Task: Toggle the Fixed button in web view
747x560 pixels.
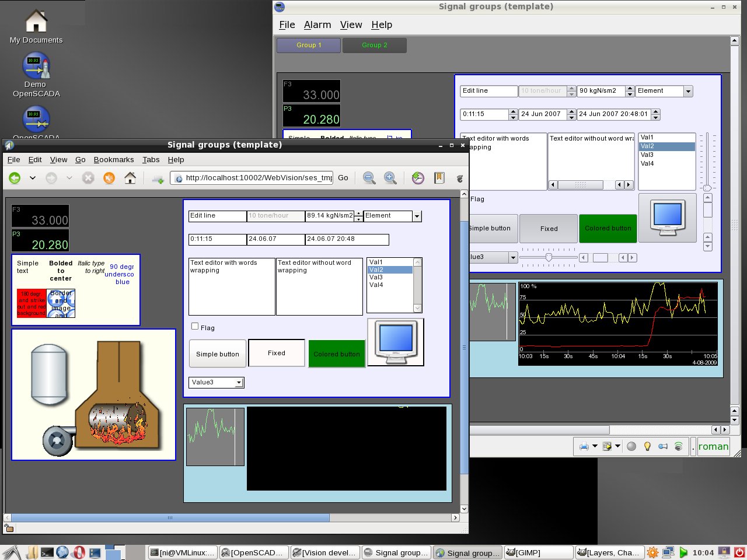Action: [277, 353]
